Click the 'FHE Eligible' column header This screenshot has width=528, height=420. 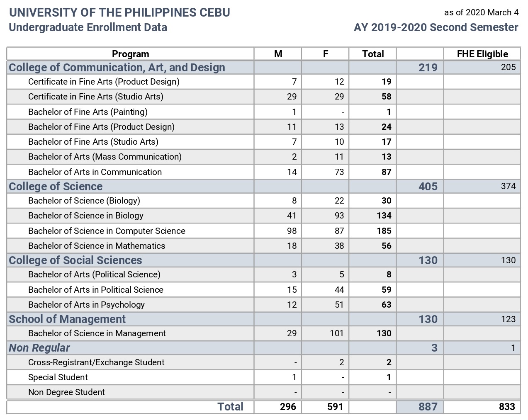(482, 54)
